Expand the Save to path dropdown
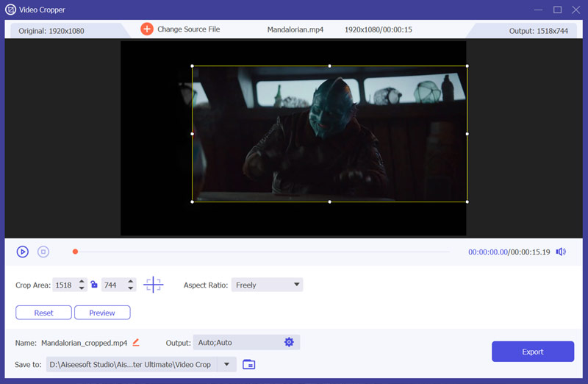This screenshot has height=384, width=588. [226, 364]
